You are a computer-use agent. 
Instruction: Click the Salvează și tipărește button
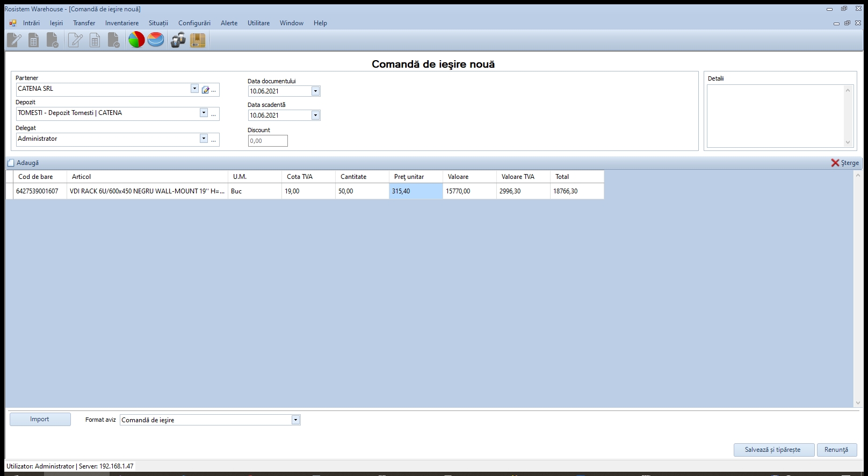pyautogui.click(x=773, y=450)
